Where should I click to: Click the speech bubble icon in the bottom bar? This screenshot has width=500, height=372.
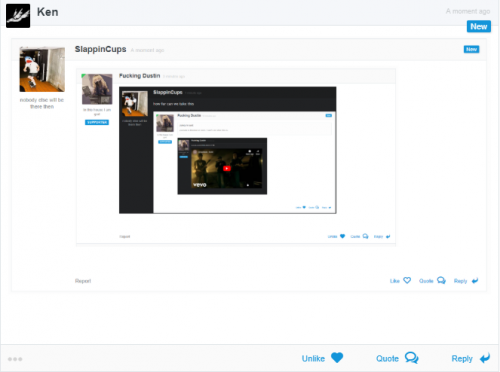point(412,358)
